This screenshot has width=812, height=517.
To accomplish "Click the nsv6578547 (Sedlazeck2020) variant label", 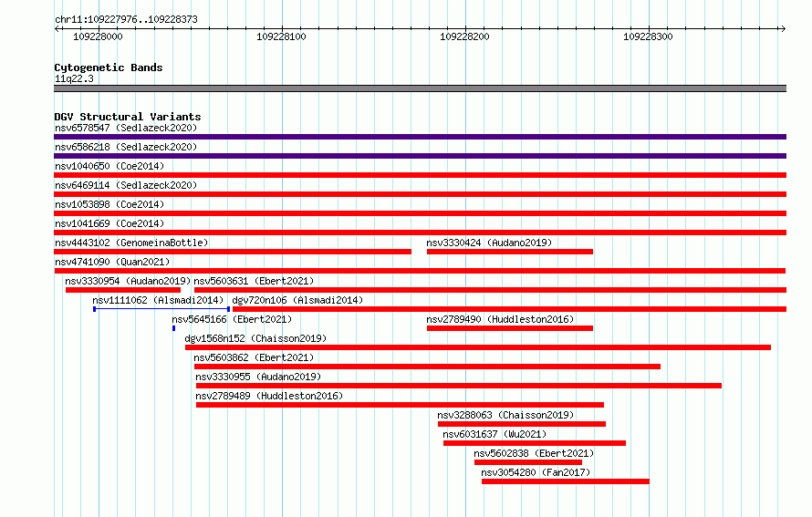I will pyautogui.click(x=126, y=128).
